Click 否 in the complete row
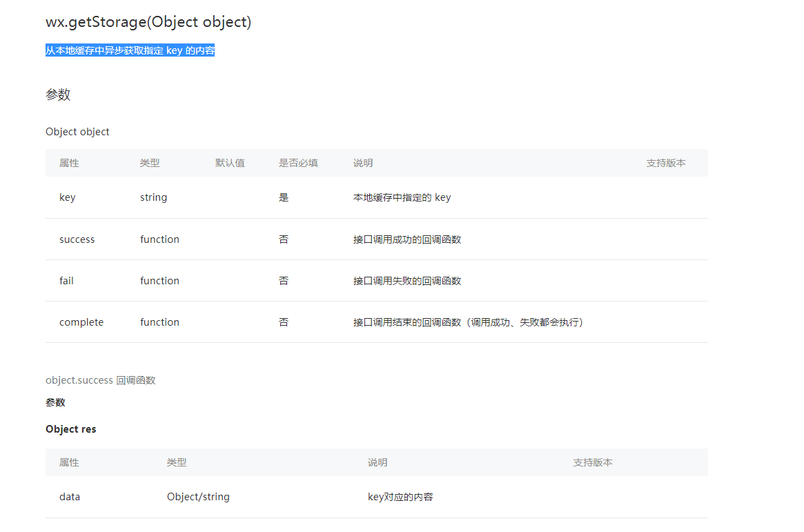 [x=284, y=322]
